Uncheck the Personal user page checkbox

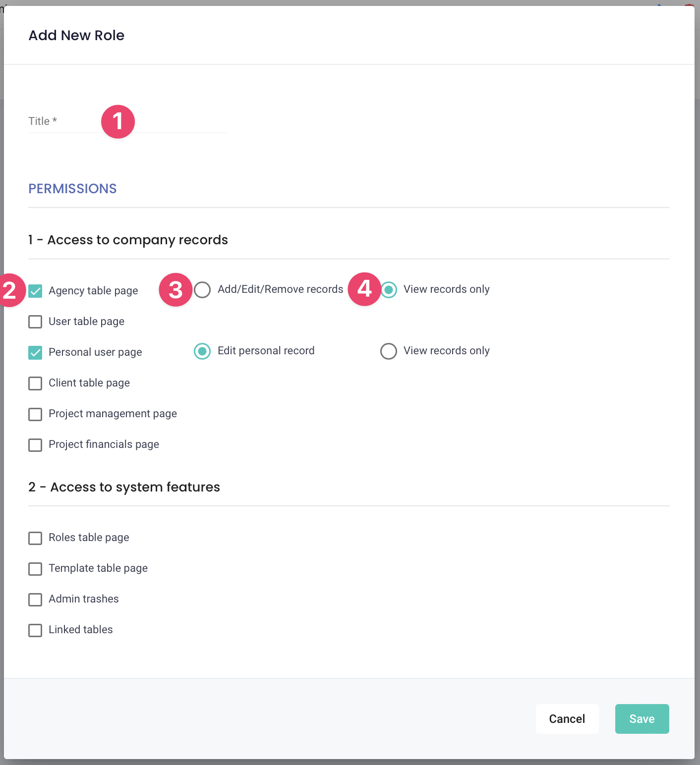pos(35,352)
